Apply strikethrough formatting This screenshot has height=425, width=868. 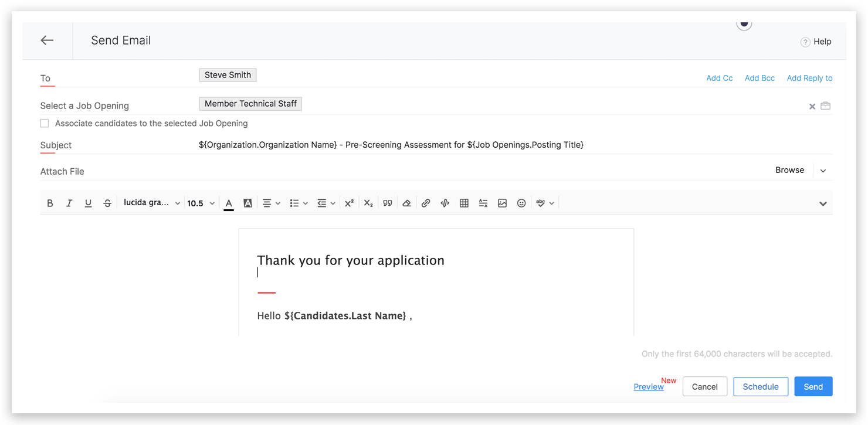click(x=107, y=203)
